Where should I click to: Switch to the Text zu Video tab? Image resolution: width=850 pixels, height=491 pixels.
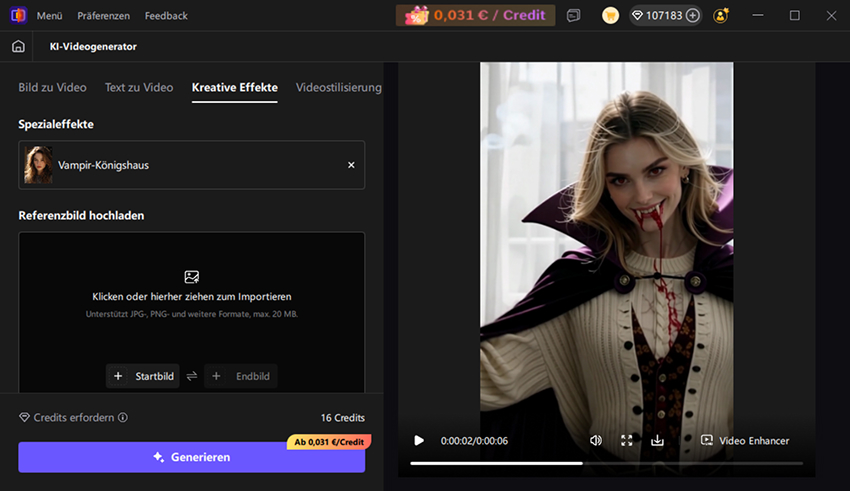tap(139, 87)
